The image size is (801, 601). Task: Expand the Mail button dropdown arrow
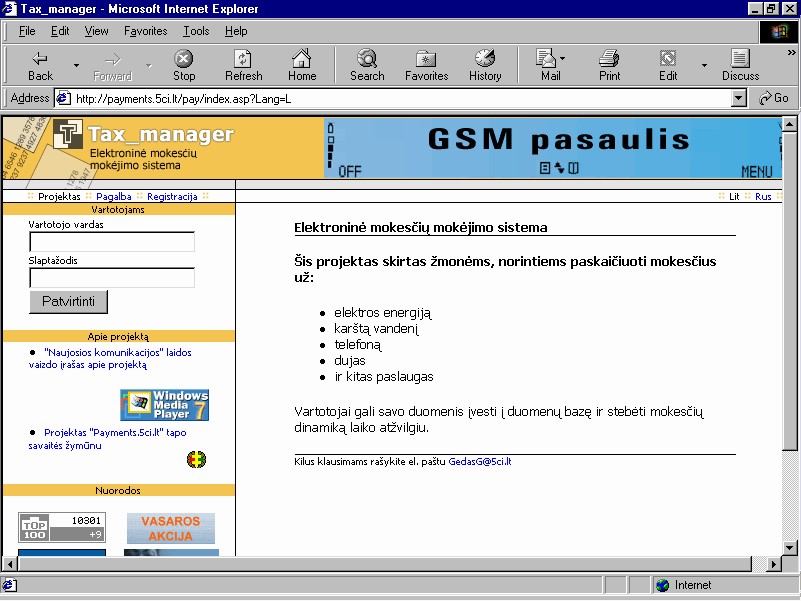tap(563, 58)
